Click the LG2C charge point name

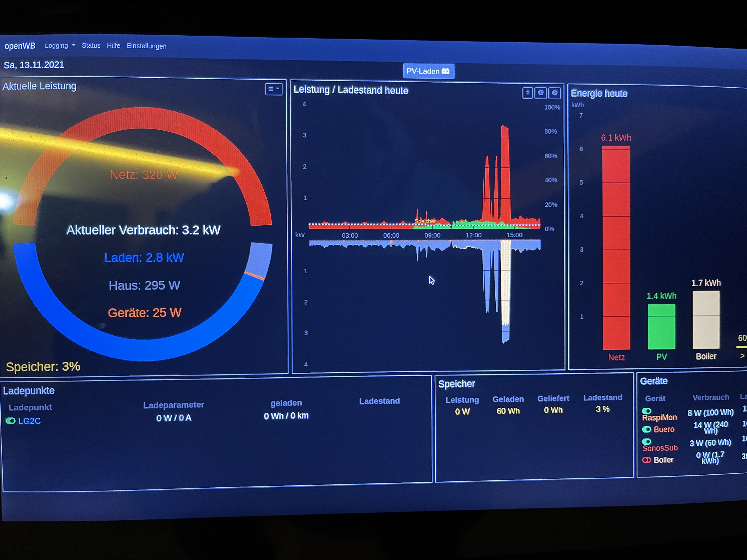click(x=29, y=421)
